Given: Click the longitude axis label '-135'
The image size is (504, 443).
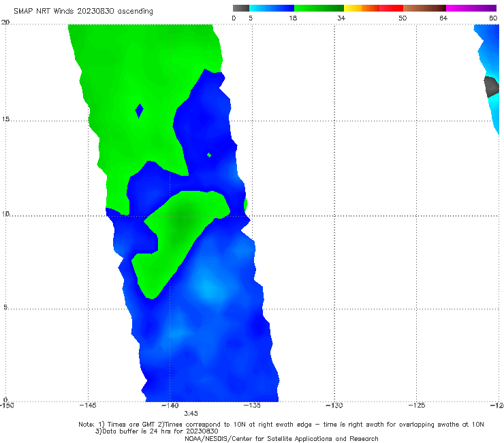Looking at the screenshot, I should click(252, 405).
